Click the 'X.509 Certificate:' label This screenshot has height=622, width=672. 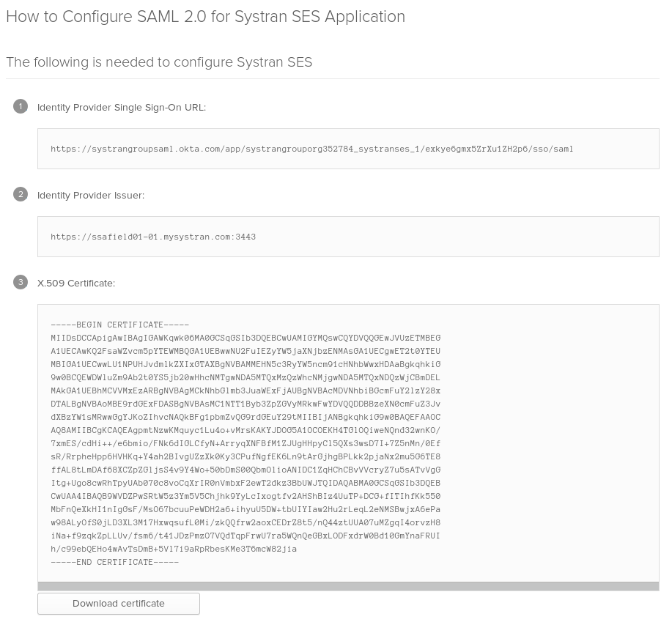pyautogui.click(x=76, y=283)
